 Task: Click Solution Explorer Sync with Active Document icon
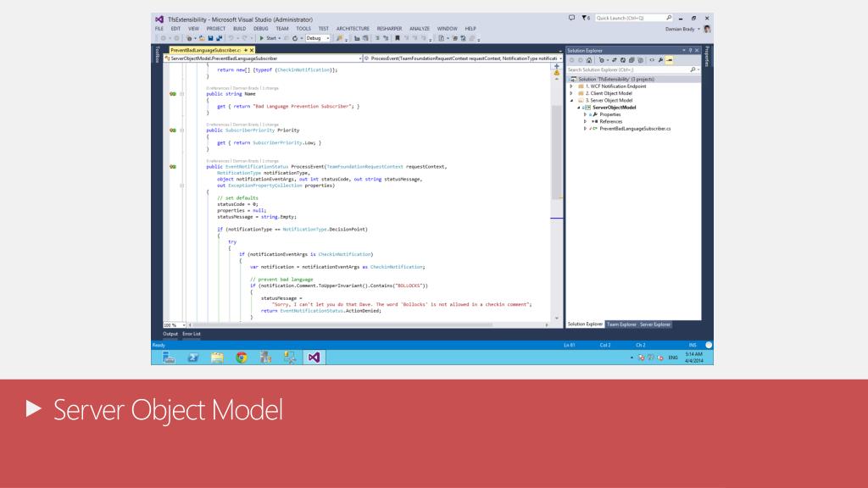pyautogui.click(x=615, y=60)
